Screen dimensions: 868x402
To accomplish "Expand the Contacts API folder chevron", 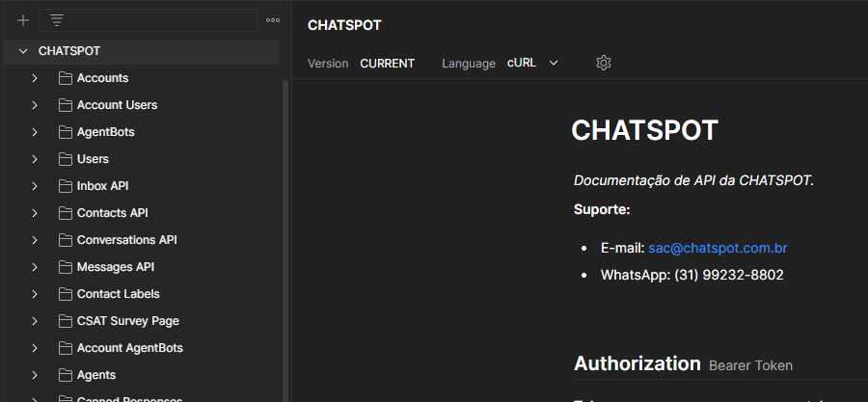I will pyautogui.click(x=35, y=213).
